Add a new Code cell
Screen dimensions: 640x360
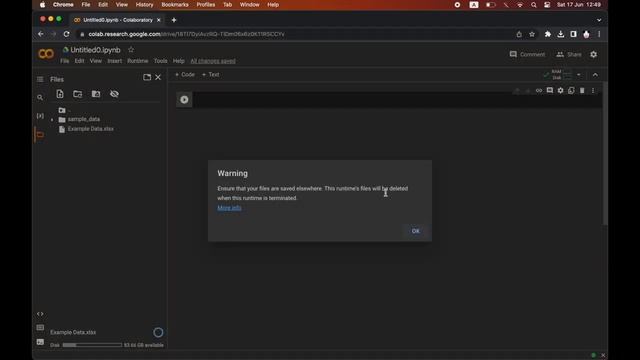tap(185, 75)
